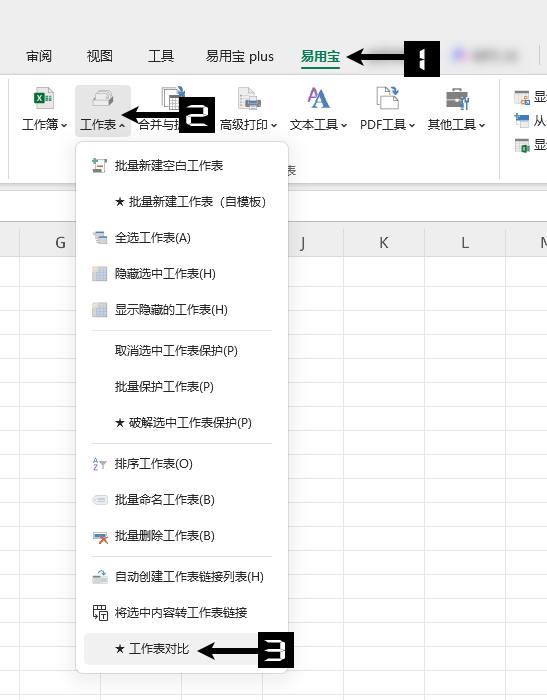Click the red X 批量删除工作表 icon
The image size is (547, 700).
coord(100,538)
